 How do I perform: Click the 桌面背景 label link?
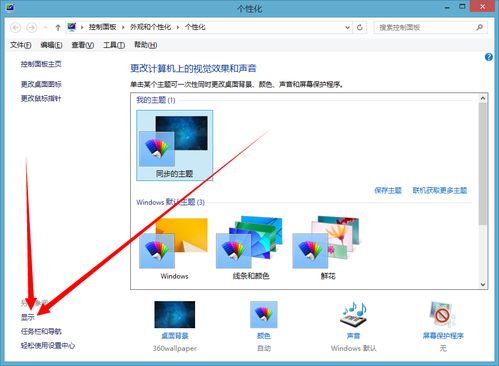click(175, 336)
